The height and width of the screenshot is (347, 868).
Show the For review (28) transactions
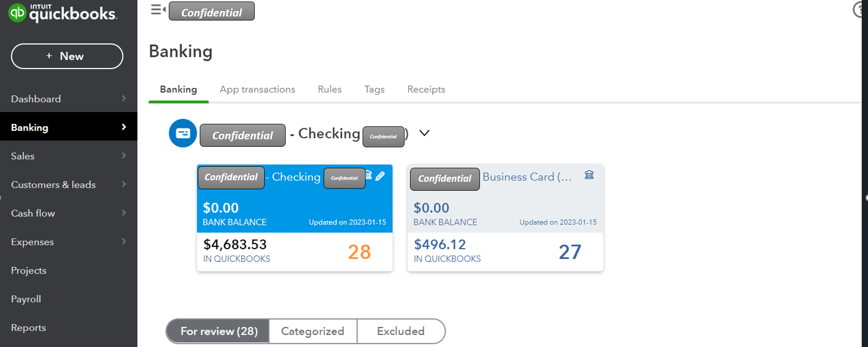[219, 331]
